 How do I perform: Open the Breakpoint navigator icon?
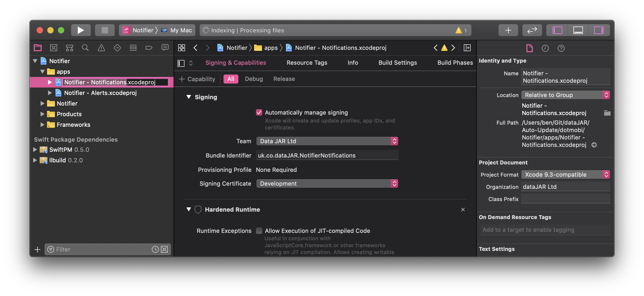pos(149,48)
